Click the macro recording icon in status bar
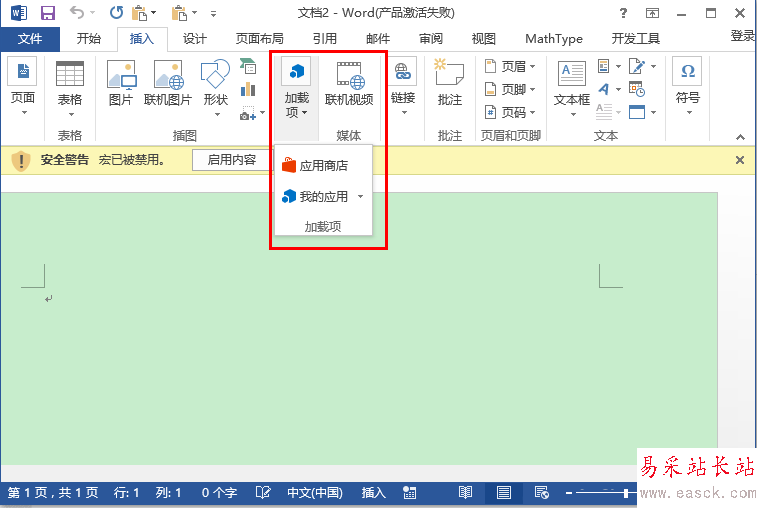This screenshot has width=757, height=508. tap(409, 492)
